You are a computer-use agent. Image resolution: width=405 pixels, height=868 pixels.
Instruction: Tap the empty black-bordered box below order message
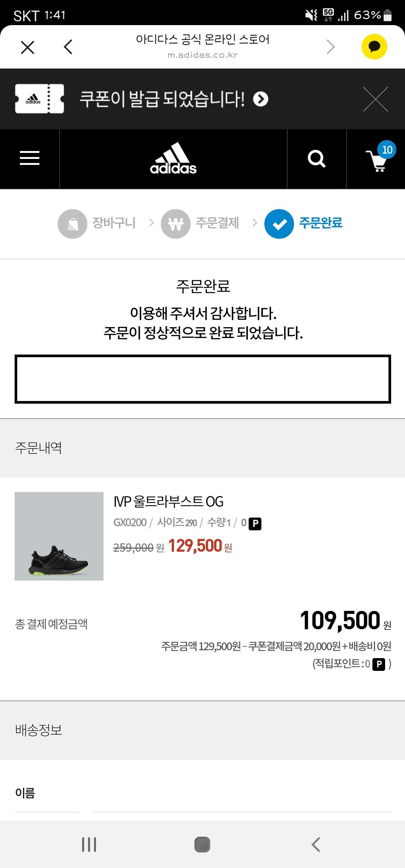[203, 379]
